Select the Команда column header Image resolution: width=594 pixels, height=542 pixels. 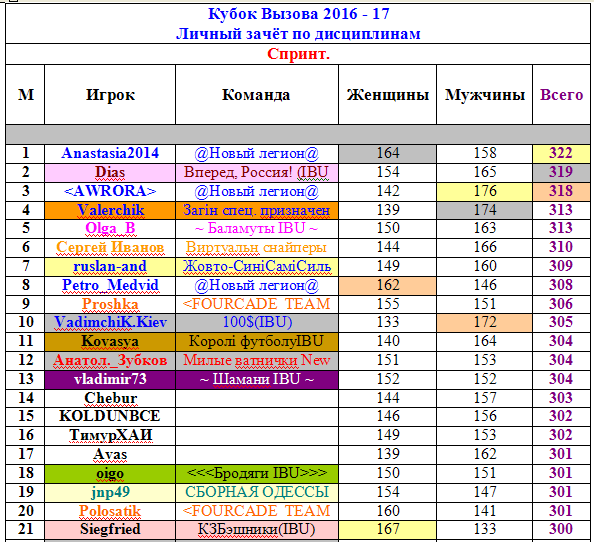click(256, 95)
